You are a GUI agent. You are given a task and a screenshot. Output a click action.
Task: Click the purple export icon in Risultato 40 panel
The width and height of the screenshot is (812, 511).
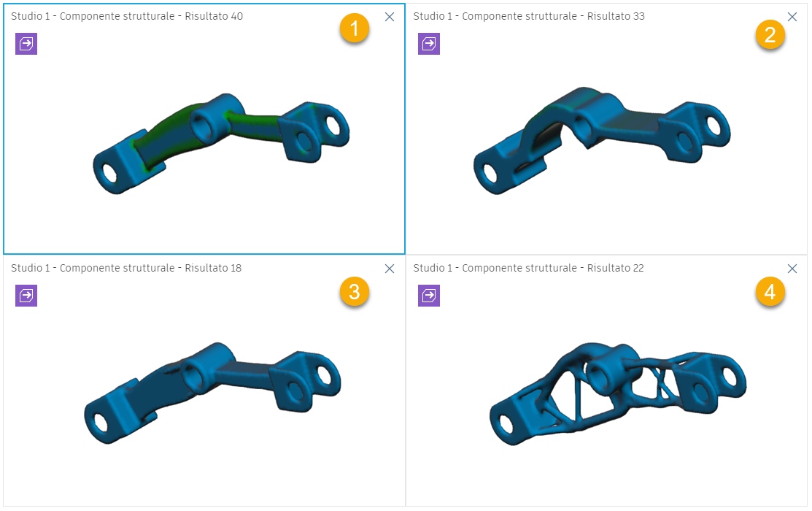click(x=26, y=44)
